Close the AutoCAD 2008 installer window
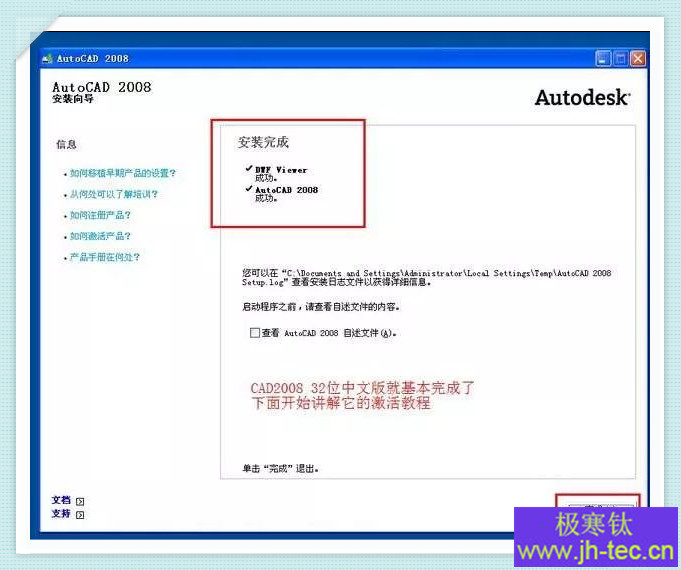 (638, 59)
